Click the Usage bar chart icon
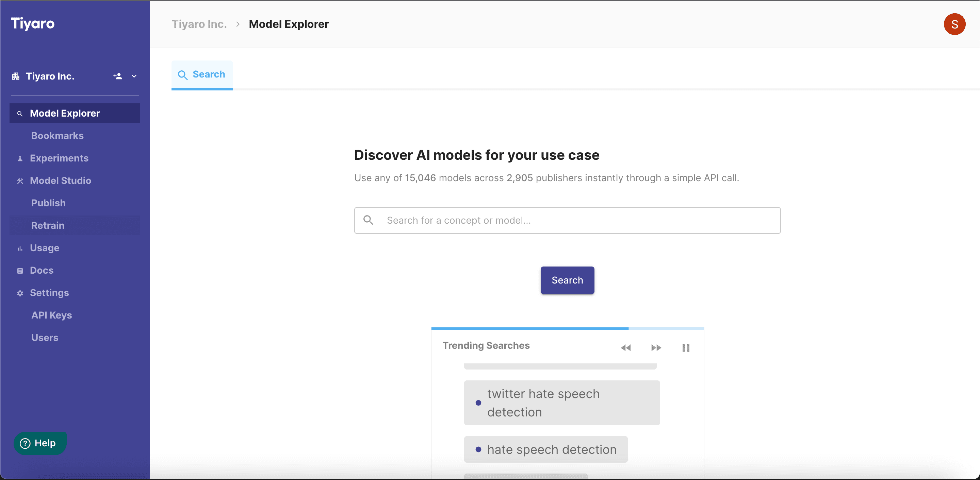 pos(20,248)
